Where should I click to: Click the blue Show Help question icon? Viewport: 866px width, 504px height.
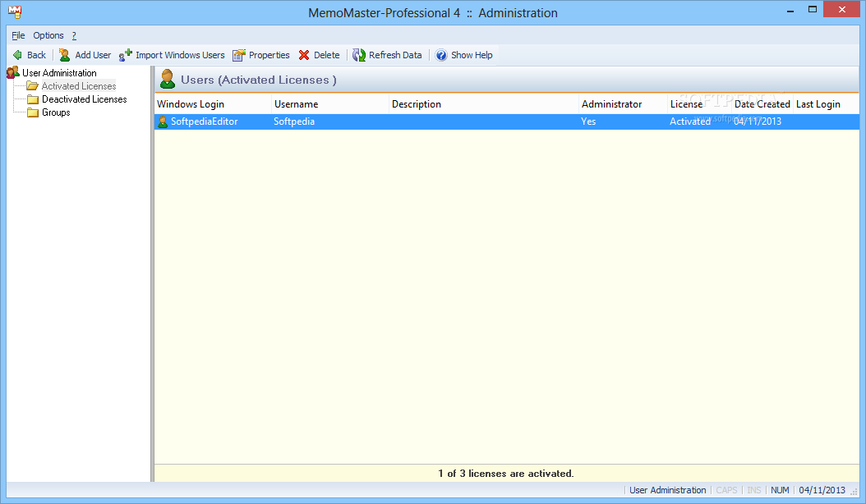coord(441,55)
